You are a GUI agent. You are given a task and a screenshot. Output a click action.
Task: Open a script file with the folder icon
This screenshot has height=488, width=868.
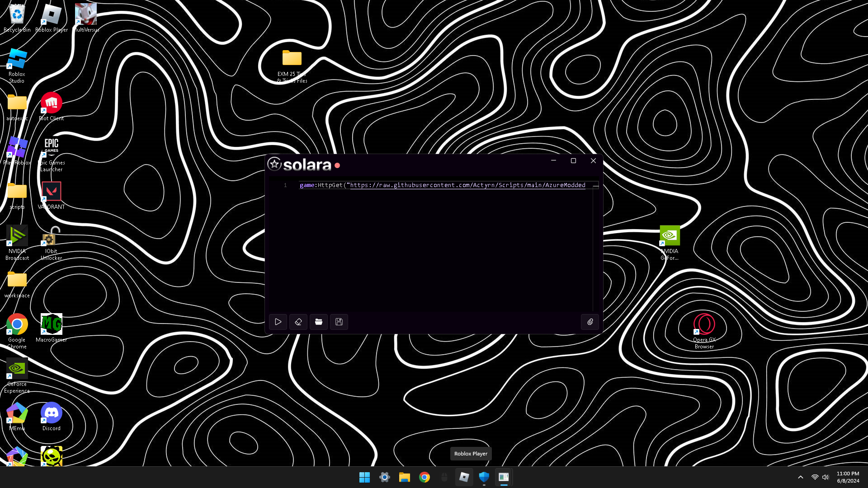[x=319, y=322]
